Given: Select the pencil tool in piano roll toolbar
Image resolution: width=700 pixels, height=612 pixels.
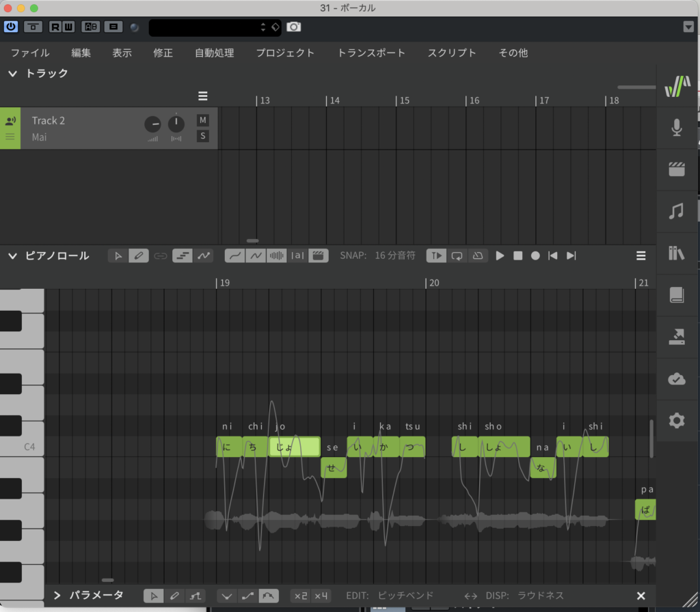Looking at the screenshot, I should [139, 255].
